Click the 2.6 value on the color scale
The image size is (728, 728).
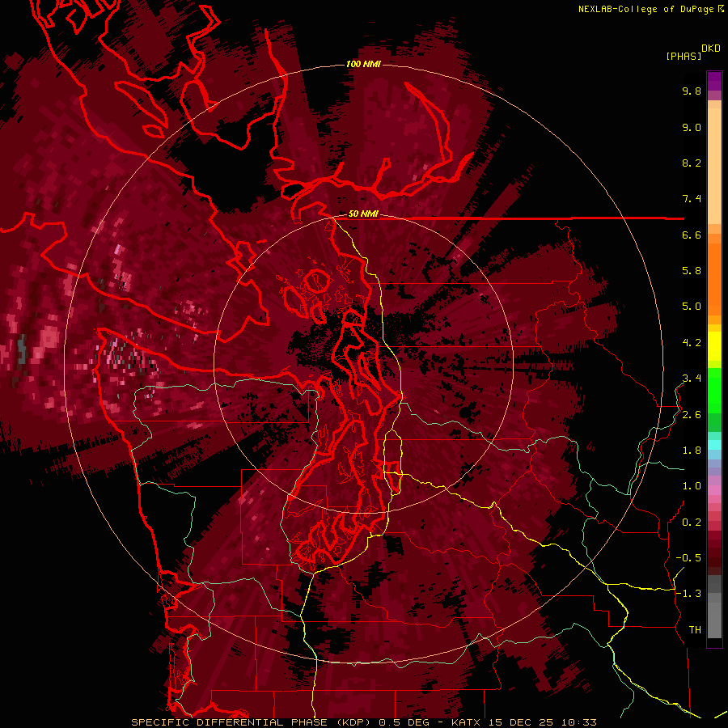tap(692, 415)
